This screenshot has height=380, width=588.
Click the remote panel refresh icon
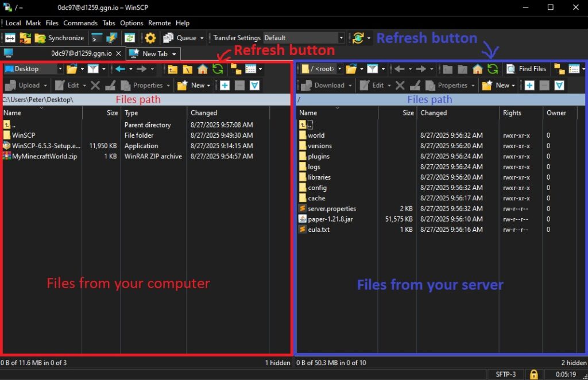(492, 69)
